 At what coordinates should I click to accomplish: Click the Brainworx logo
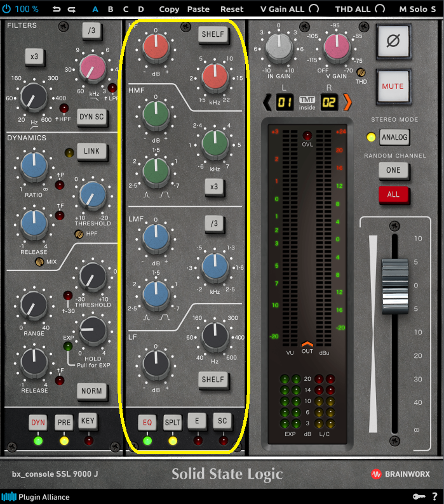400,474
